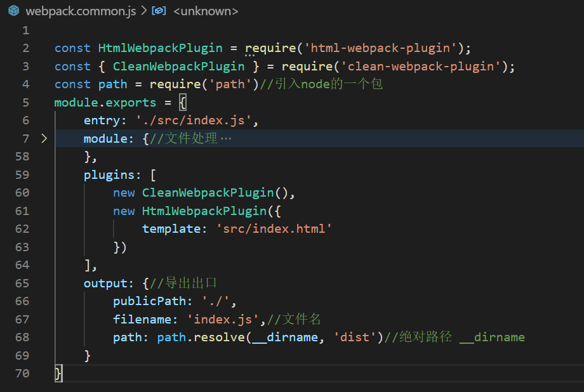Click CleanWebpackPlugin in destructuring on line 3

coord(179,66)
